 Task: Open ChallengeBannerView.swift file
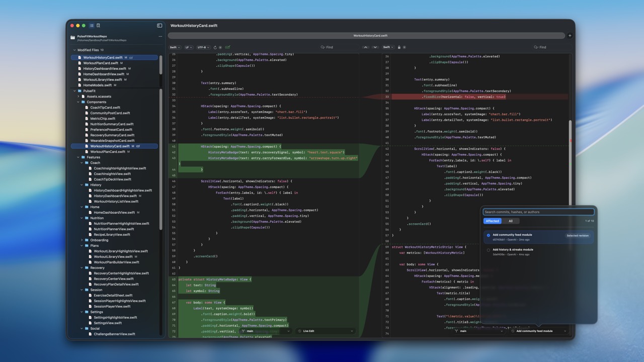pyautogui.click(x=114, y=334)
